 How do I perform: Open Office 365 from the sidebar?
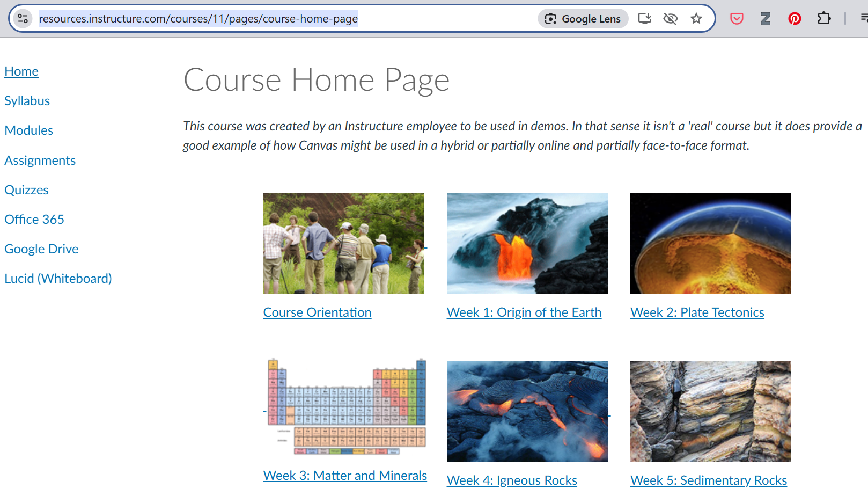(34, 219)
